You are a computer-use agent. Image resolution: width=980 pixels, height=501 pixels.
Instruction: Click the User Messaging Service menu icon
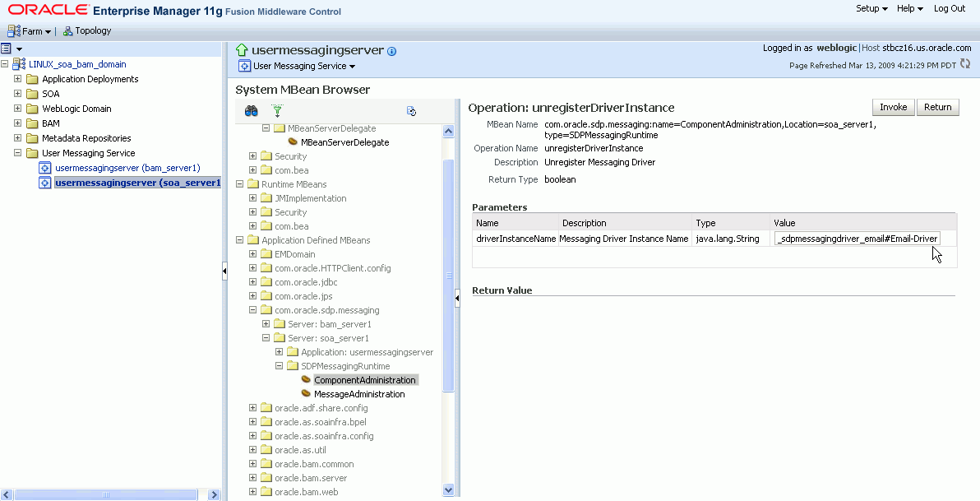click(244, 67)
